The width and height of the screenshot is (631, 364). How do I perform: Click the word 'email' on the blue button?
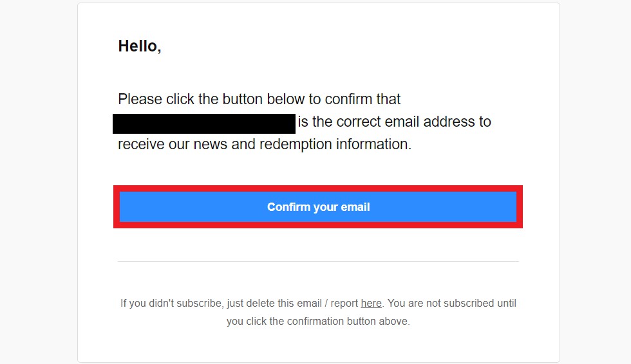point(355,207)
